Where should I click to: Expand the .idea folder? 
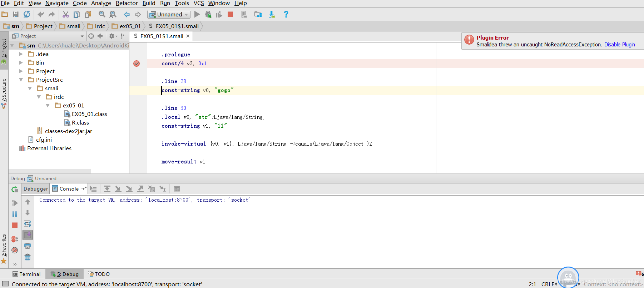21,54
